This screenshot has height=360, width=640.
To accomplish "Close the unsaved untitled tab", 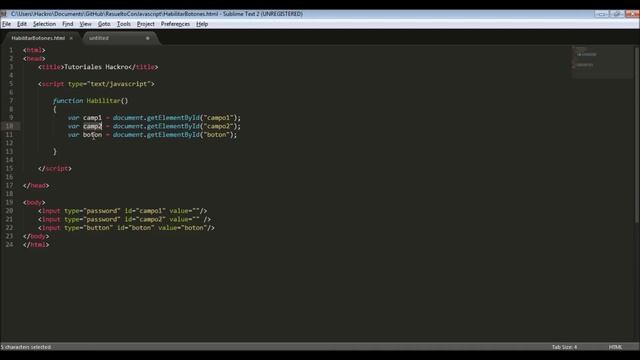I will [148, 38].
